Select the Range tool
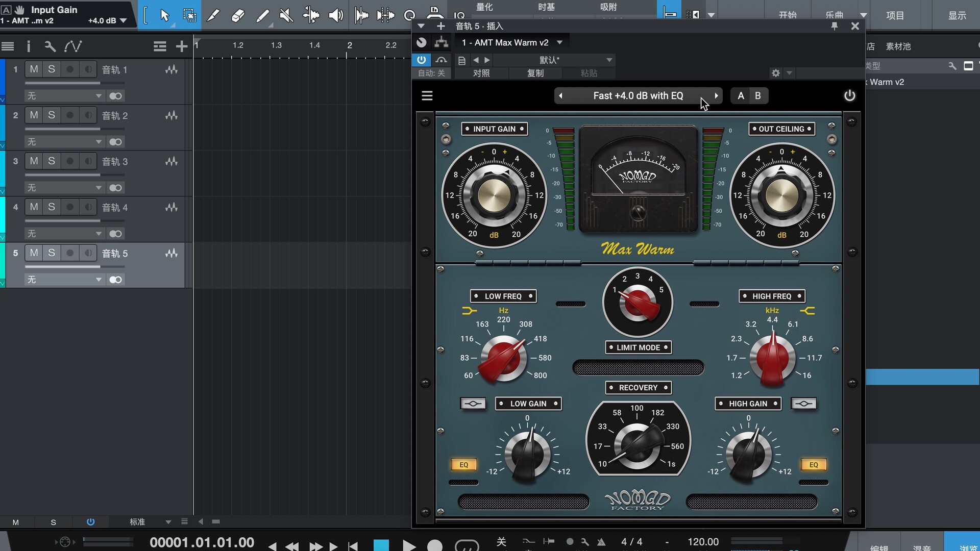Viewport: 980px width, 551px height. tap(189, 15)
